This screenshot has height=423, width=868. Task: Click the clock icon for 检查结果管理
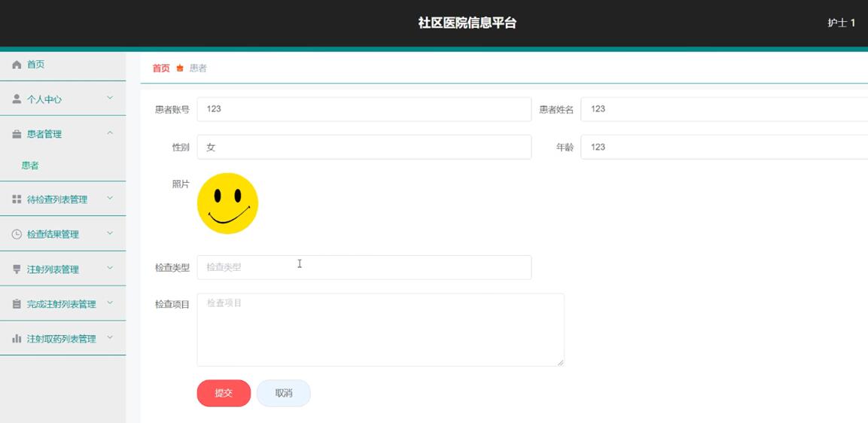pyautogui.click(x=17, y=234)
